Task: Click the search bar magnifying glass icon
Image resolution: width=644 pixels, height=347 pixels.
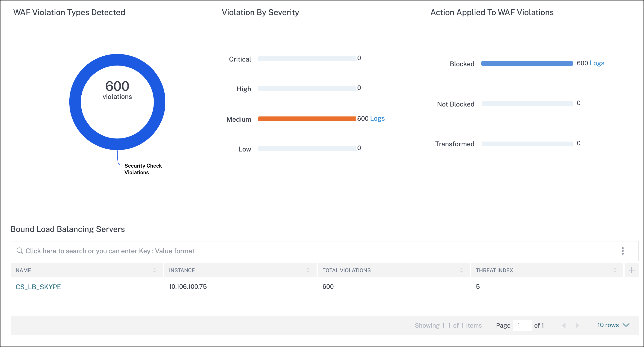Action: coord(20,251)
